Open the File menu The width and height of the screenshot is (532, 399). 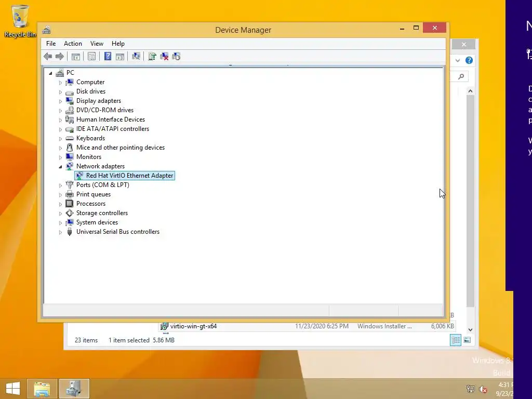pos(51,44)
